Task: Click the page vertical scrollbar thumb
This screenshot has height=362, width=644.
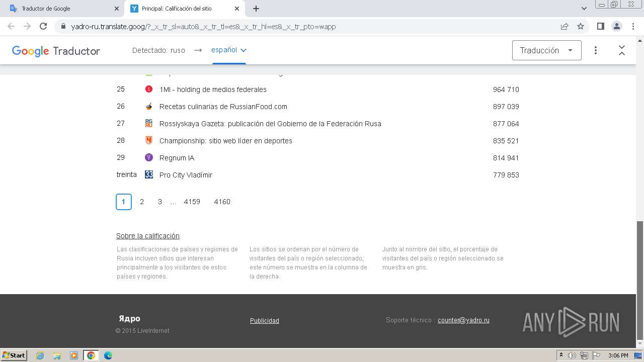Action: [x=640, y=281]
